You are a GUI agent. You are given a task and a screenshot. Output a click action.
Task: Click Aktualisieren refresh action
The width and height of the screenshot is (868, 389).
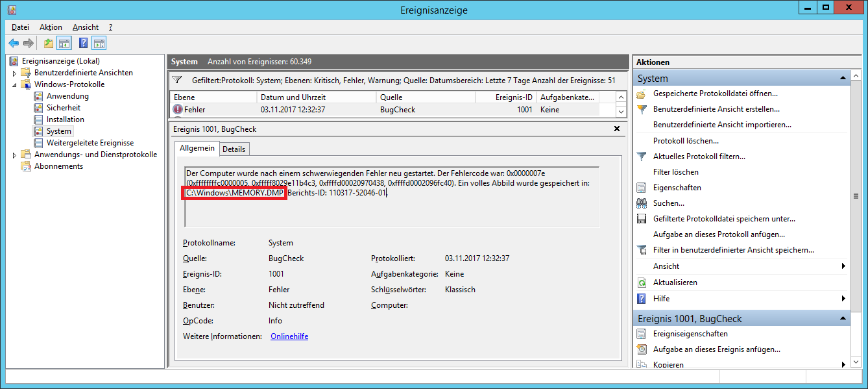click(675, 282)
